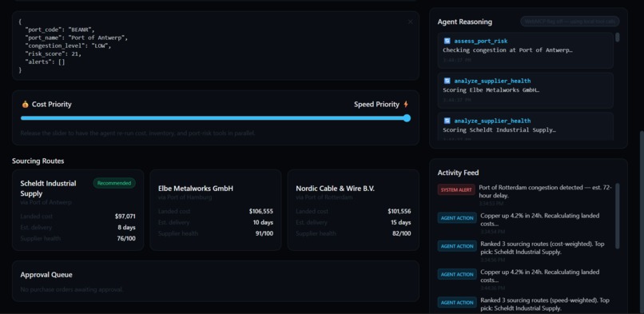
Task: Click the Agent Reasoning panel scrollbar
Action: (x=618, y=38)
